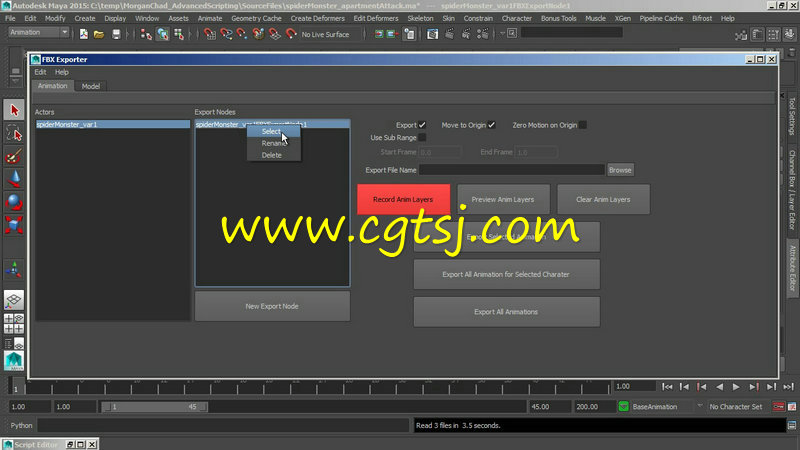Screen dimensions: 800x450
Task: Choose Select from the context menu
Action: pos(273,132)
